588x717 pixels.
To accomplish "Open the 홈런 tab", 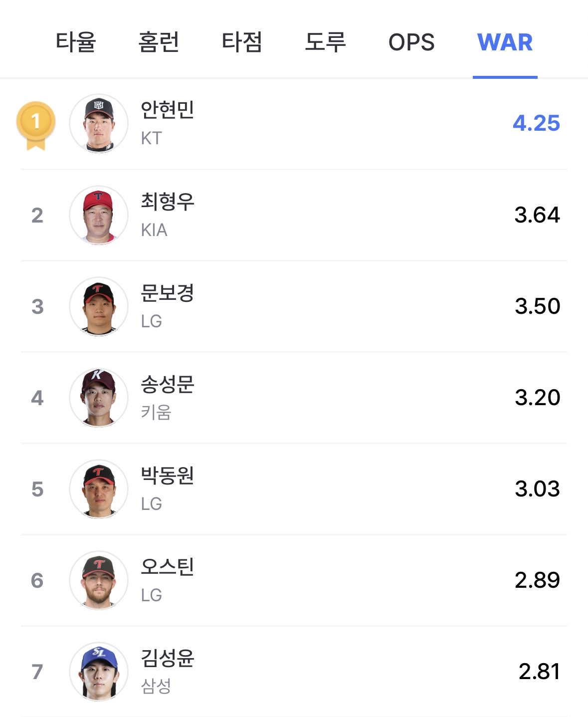I will (x=159, y=42).
